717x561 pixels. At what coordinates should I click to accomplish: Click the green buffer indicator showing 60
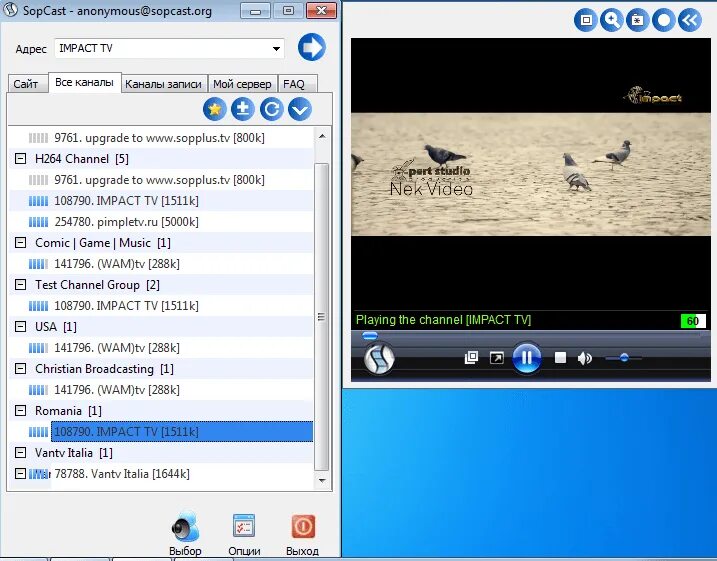point(693,321)
